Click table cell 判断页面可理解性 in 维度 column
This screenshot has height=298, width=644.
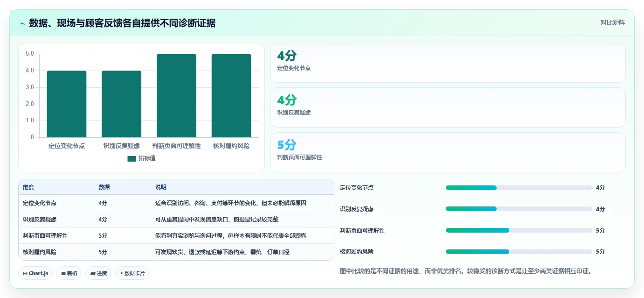pos(45,236)
